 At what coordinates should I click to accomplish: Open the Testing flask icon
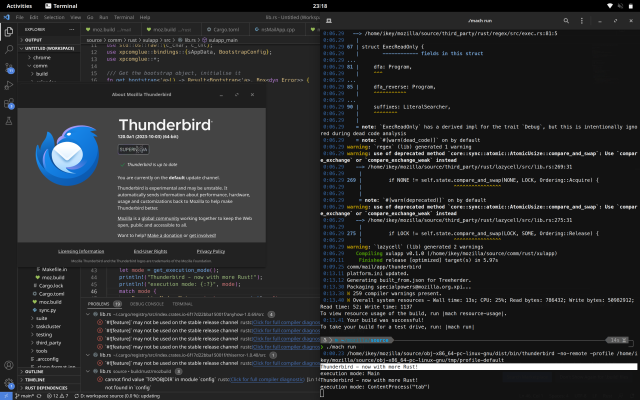coord(9,121)
